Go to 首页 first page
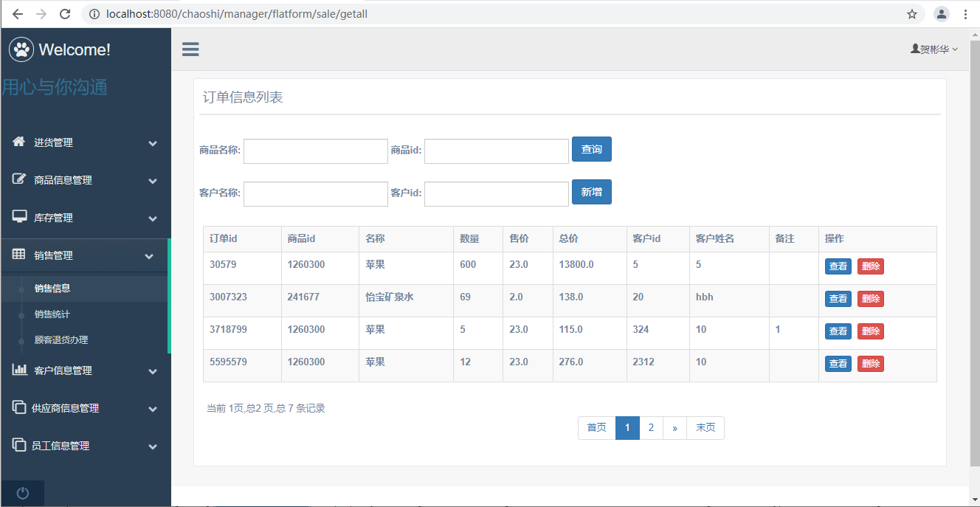The width and height of the screenshot is (980, 507). (x=597, y=427)
